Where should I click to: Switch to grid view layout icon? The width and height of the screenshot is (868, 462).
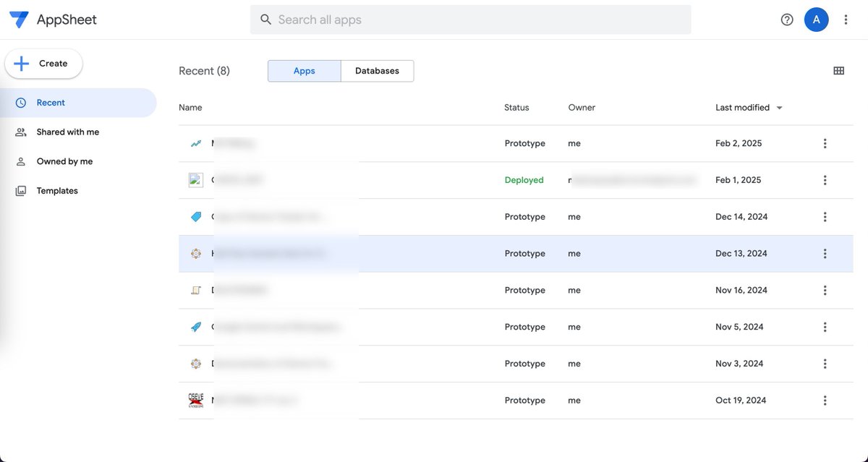click(839, 71)
